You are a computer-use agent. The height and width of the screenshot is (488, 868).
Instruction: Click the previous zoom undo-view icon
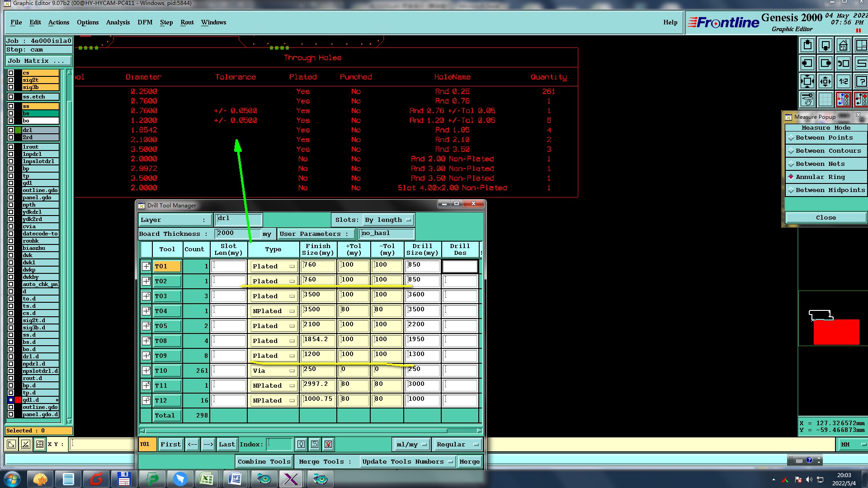click(x=844, y=64)
